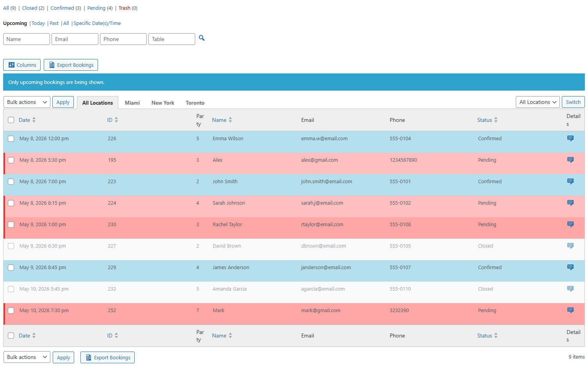Open Specific Date(s)/Time filter
This screenshot has height=366, width=588.
click(x=97, y=23)
